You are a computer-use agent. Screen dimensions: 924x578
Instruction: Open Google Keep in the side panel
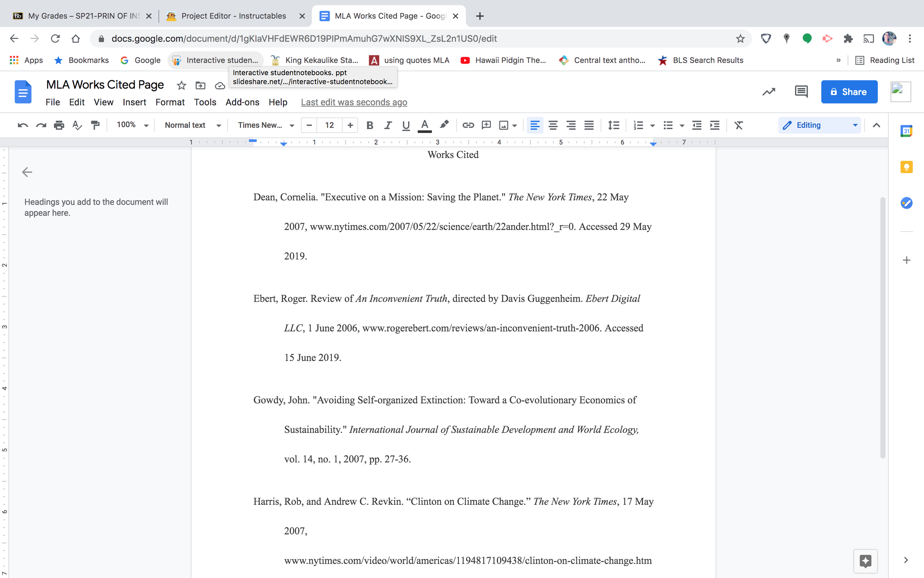[907, 167]
